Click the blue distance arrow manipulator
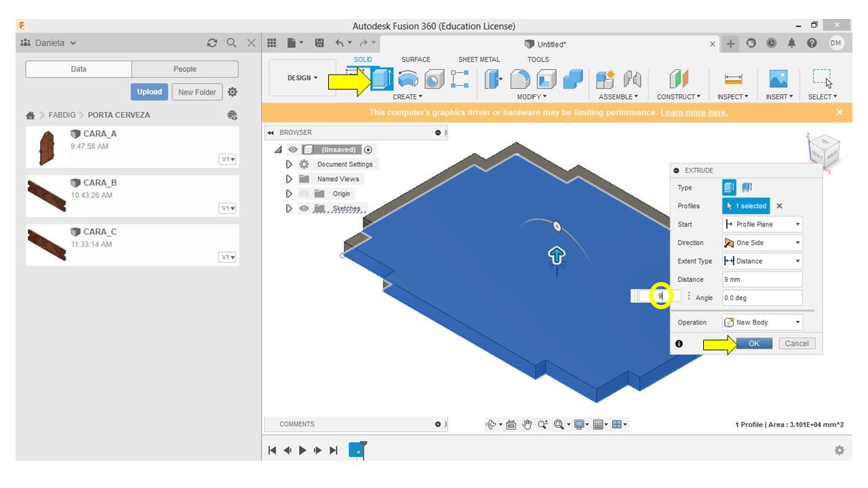Viewport: 868px width, 488px height. point(557,256)
